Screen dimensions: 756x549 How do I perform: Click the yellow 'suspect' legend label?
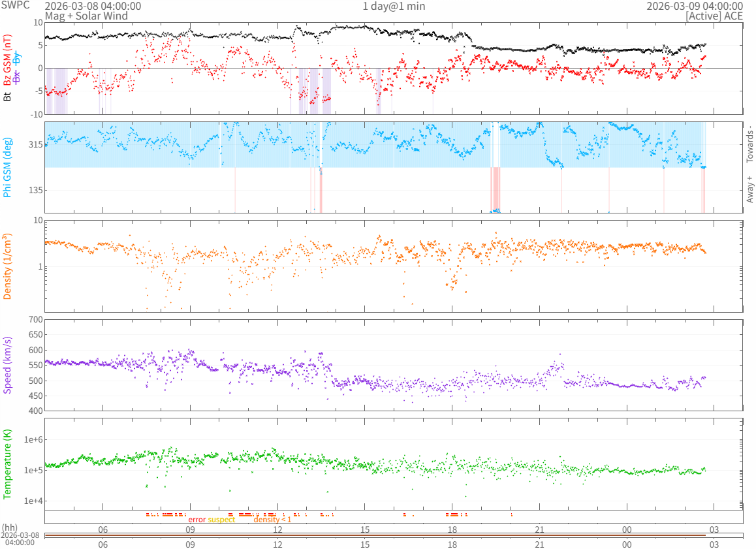221,520
